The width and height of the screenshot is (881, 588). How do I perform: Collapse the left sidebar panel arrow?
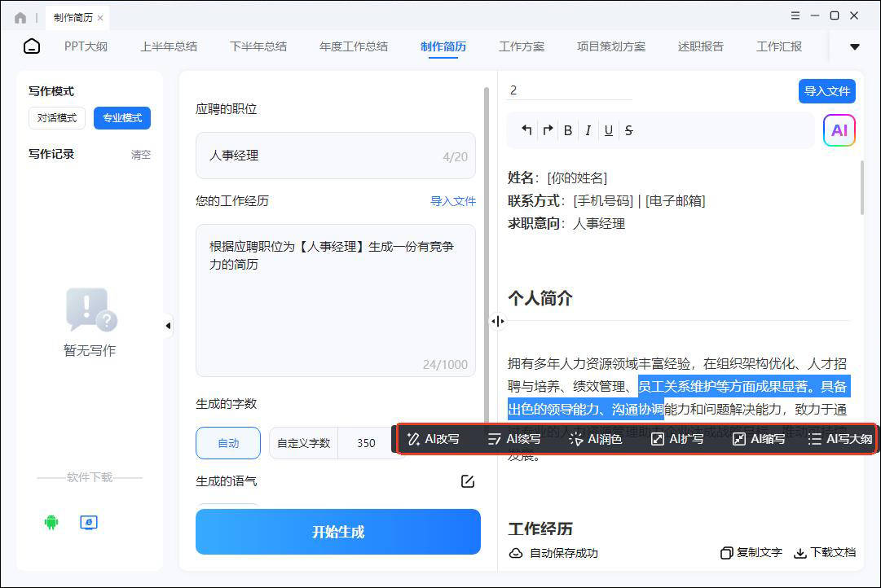pyautogui.click(x=168, y=326)
